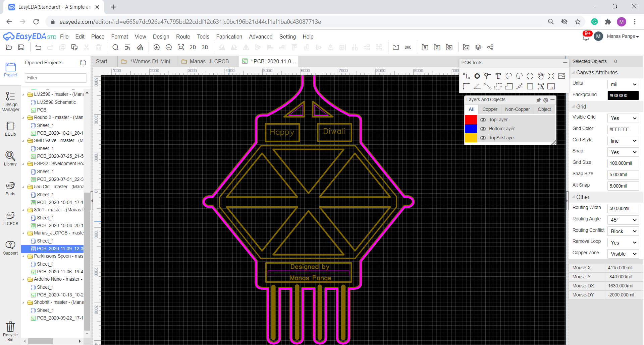Run the DRC design rule check
The image size is (644, 345).
point(408,47)
